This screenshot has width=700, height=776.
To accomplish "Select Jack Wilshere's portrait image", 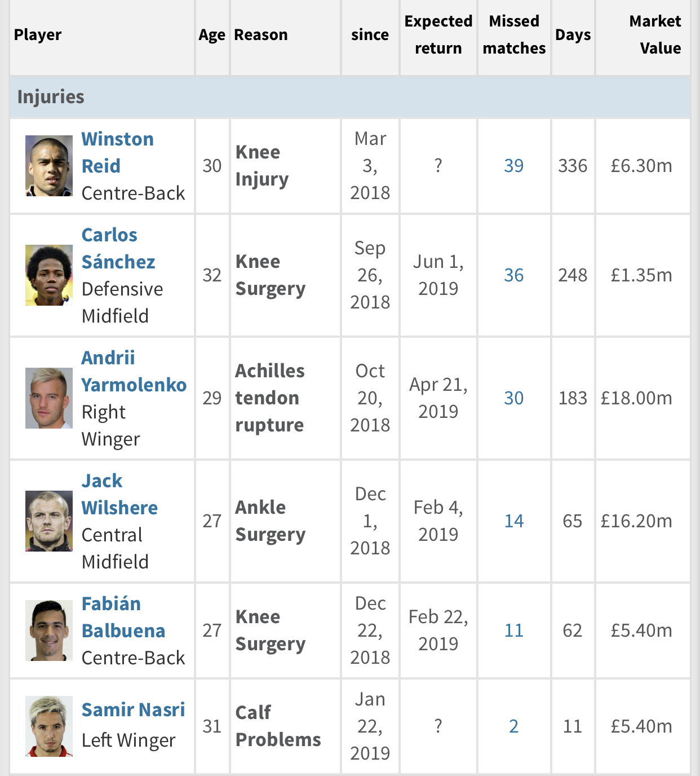I will [49, 521].
